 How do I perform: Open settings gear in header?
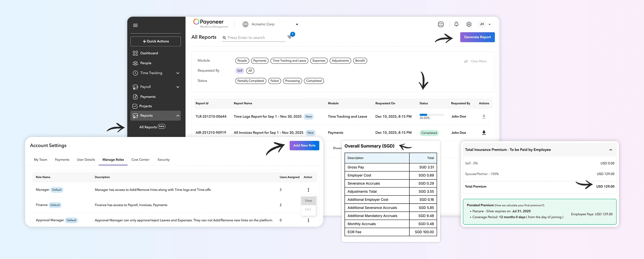pyautogui.click(x=469, y=24)
